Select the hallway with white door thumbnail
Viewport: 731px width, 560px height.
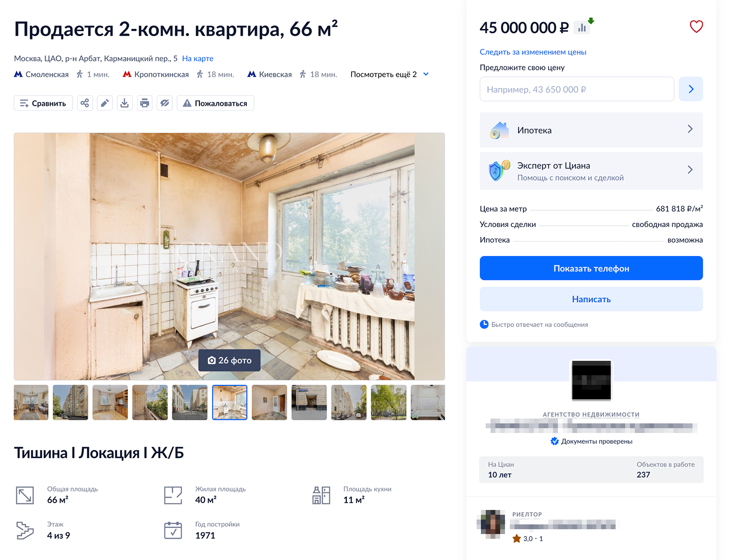point(269,402)
